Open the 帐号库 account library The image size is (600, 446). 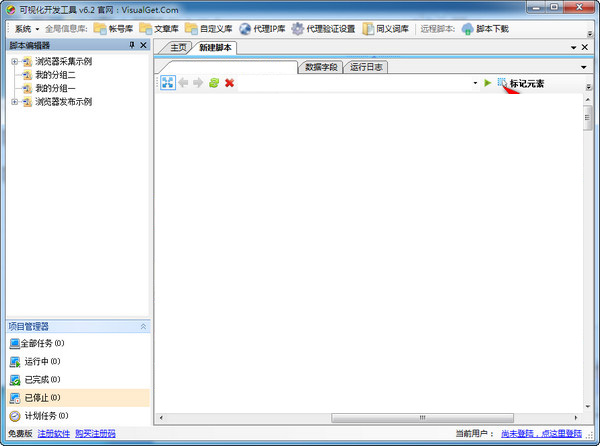tap(113, 29)
